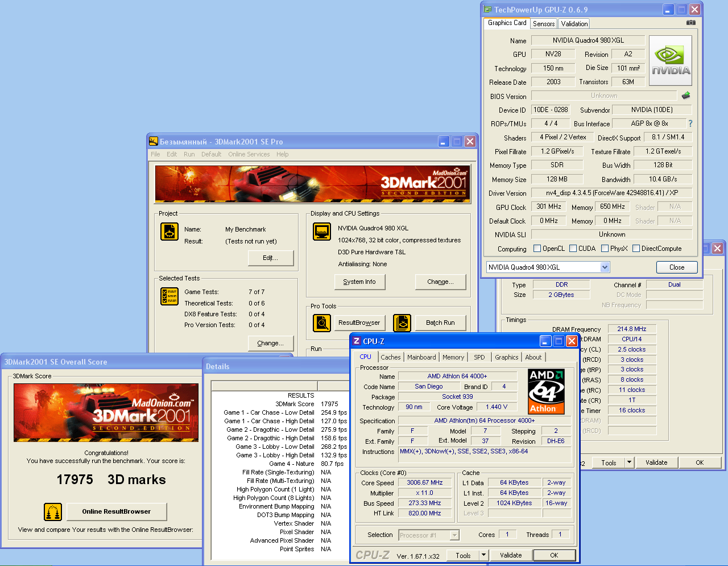This screenshot has width=728, height=566.
Task: Click the AMD Athlon 64 4000+ name field
Action: [457, 376]
